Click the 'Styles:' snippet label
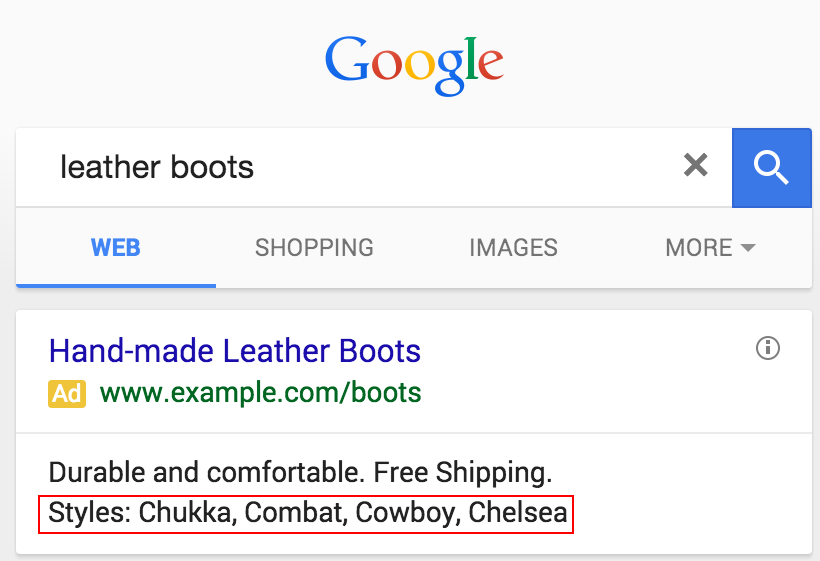Viewport: 820px width, 561px height. [89, 512]
